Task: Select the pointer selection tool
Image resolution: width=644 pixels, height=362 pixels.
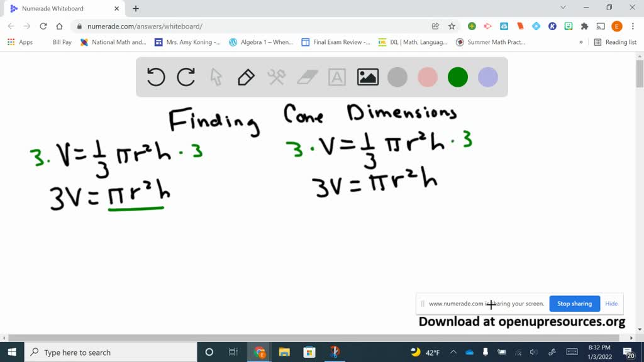Action: coord(216,77)
